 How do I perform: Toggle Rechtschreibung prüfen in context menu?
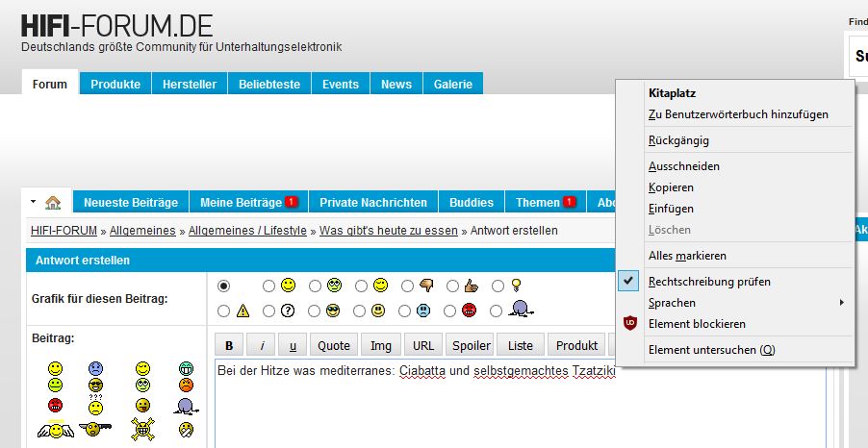click(x=709, y=282)
